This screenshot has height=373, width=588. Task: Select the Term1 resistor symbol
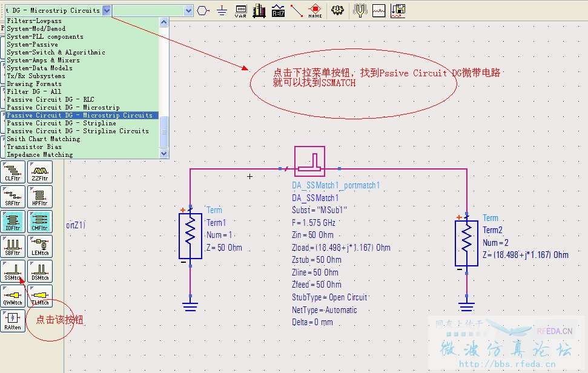[x=191, y=236]
